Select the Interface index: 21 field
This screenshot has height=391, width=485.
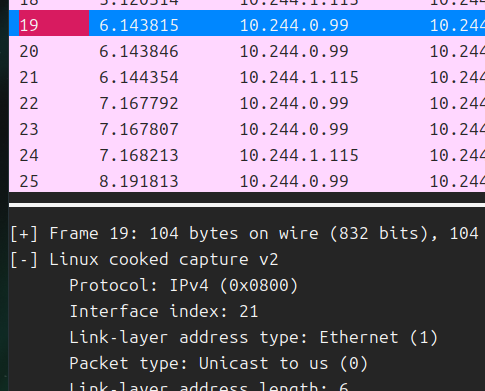point(164,312)
